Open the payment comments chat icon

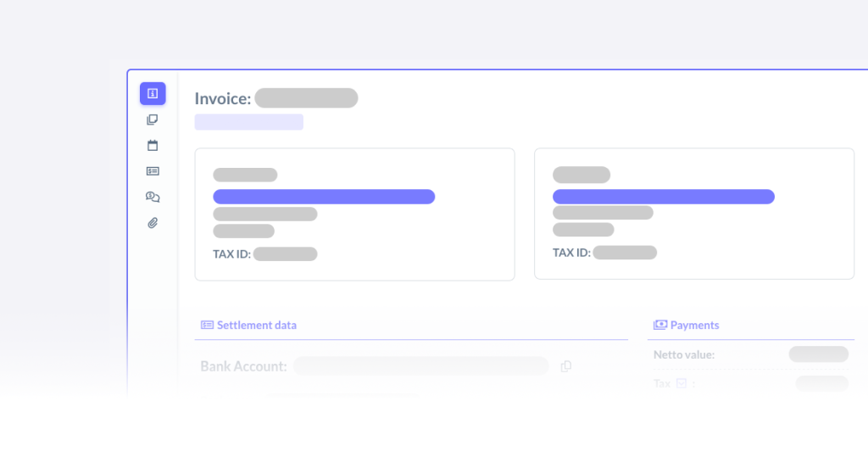153,197
